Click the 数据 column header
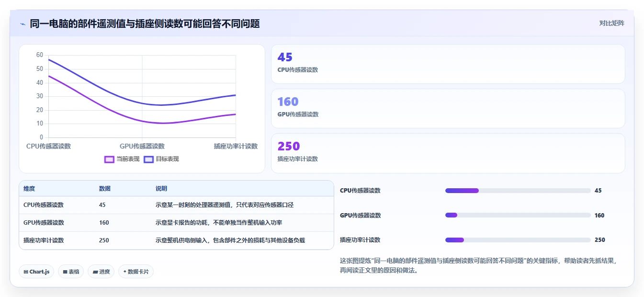Viewport: 644px width, 297px height. click(x=105, y=189)
